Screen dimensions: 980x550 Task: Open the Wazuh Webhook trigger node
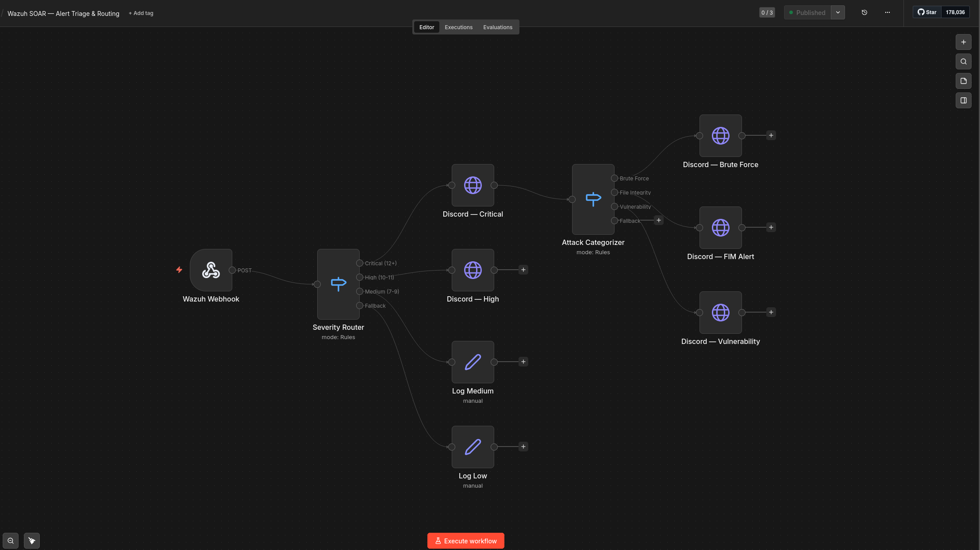(211, 270)
